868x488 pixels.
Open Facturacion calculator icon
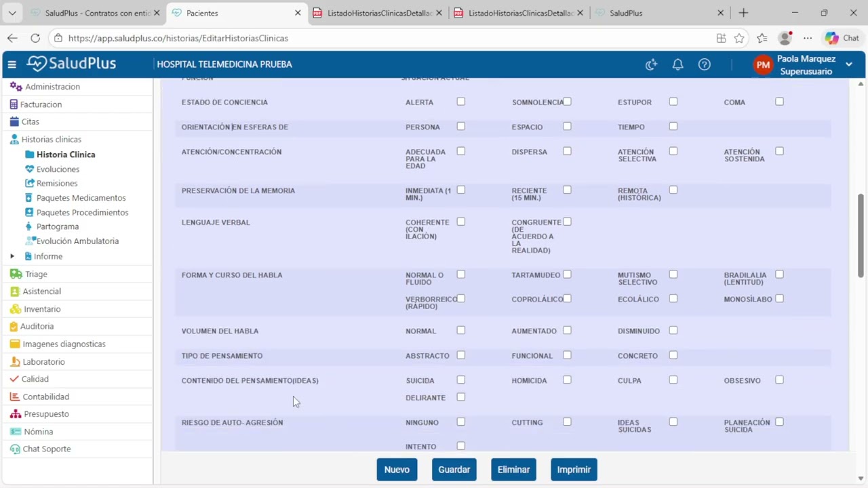[14, 104]
